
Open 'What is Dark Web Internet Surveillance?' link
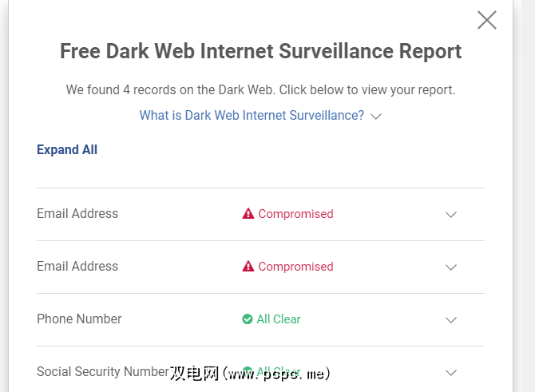click(252, 116)
